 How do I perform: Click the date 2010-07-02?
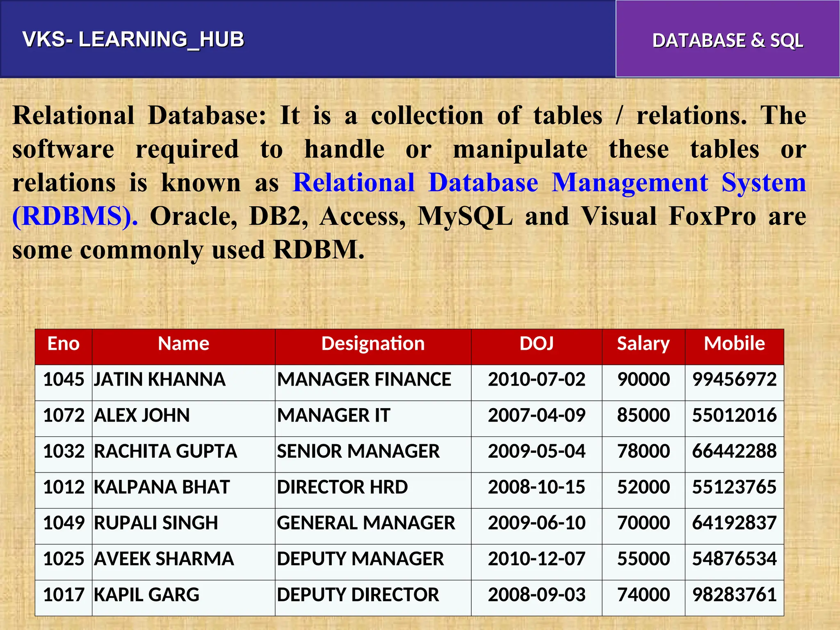point(536,379)
